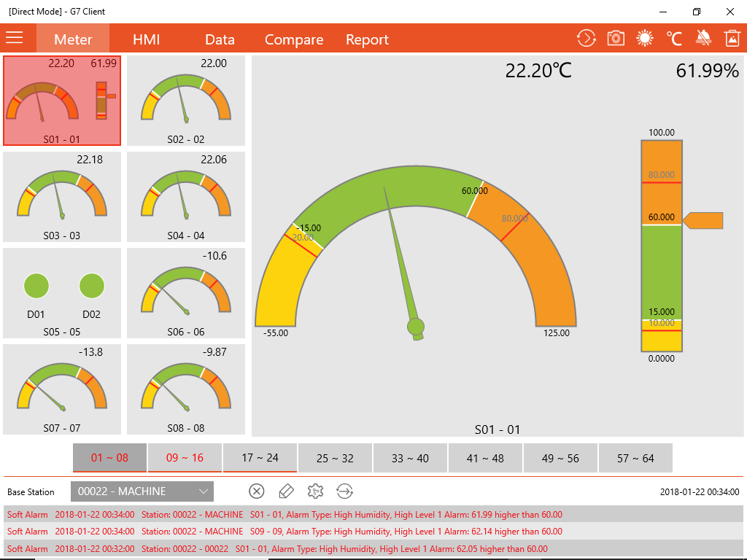Click the D01 status indicator light
747x560 pixels.
click(x=36, y=286)
